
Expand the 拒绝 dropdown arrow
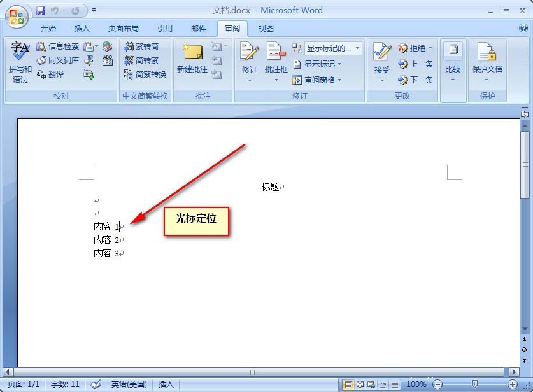tap(430, 48)
